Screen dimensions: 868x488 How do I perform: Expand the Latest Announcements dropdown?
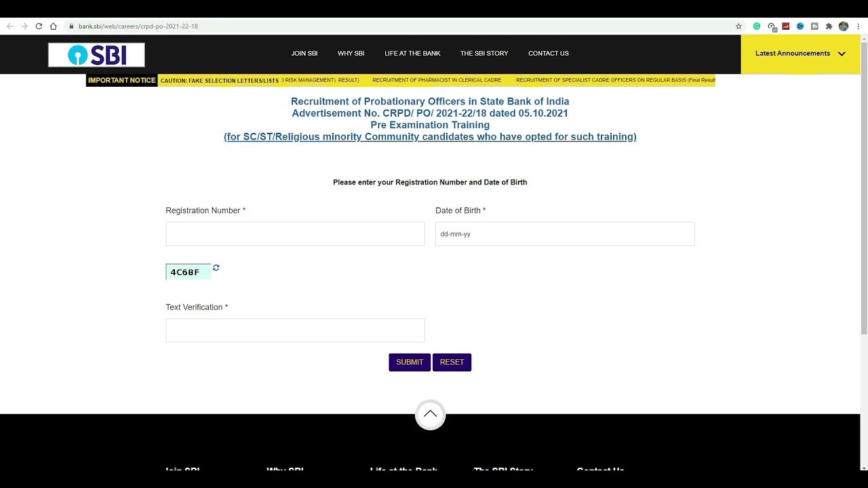pyautogui.click(x=800, y=54)
